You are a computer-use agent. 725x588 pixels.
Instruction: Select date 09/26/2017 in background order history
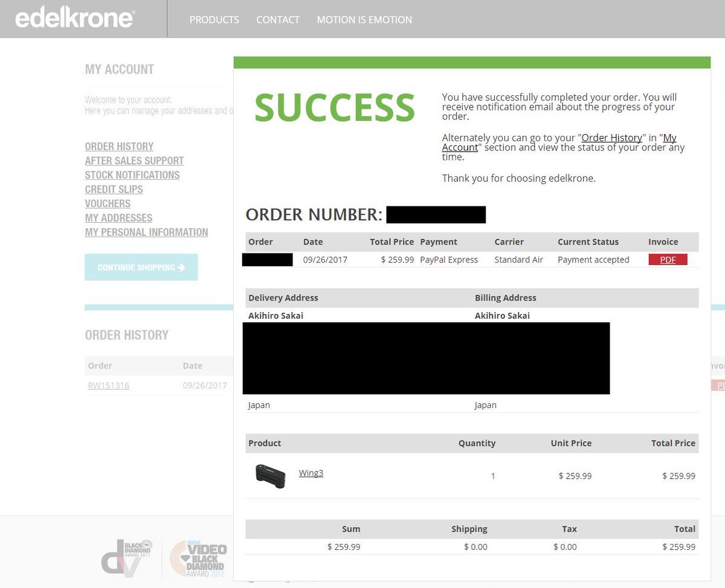click(205, 385)
